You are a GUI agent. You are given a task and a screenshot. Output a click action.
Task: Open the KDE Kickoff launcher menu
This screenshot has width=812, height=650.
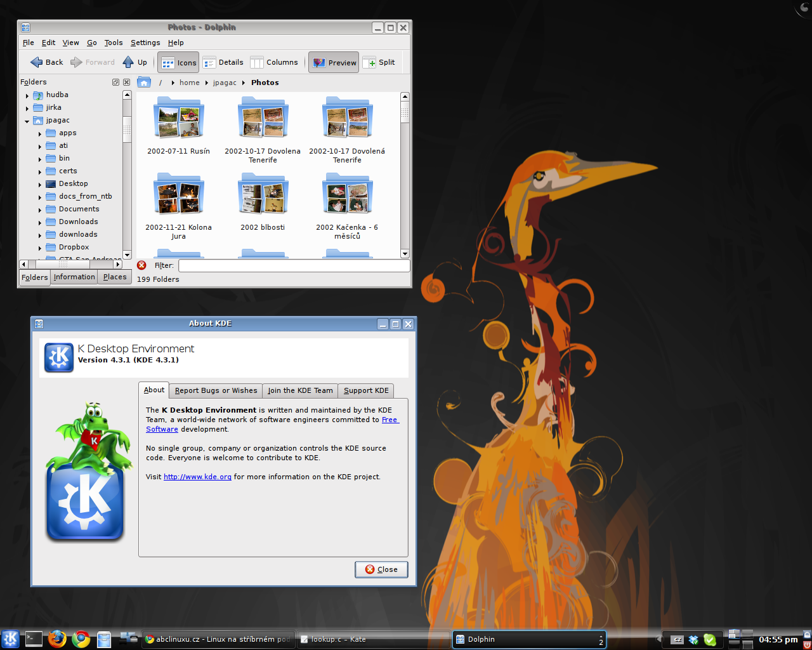(10, 639)
